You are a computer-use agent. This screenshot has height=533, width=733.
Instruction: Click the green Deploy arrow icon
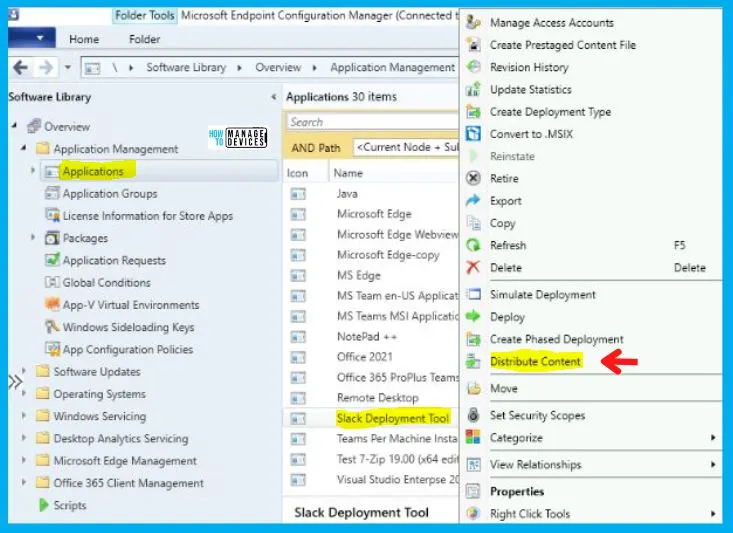pos(473,317)
